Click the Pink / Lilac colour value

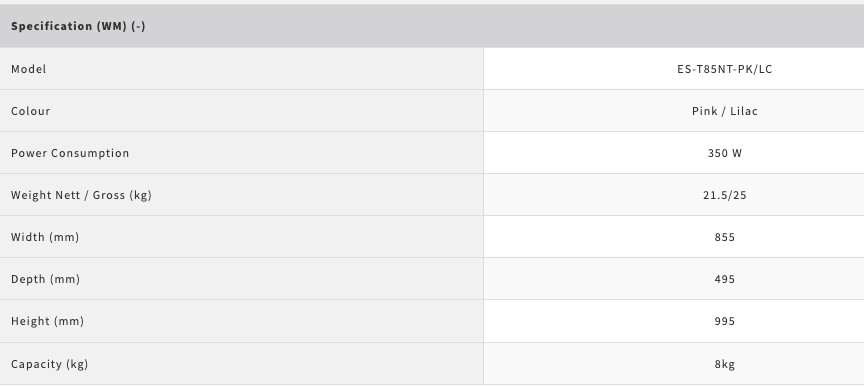coord(725,111)
